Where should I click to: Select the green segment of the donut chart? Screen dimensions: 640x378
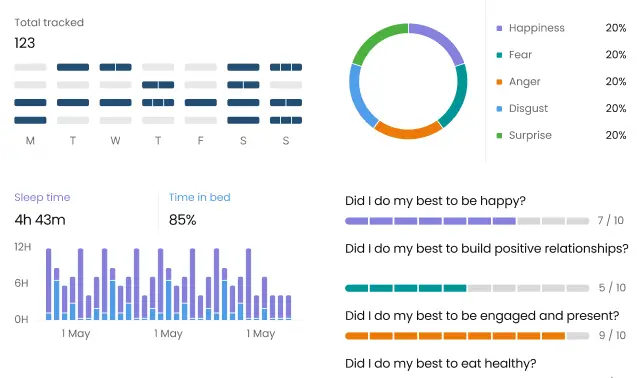tap(376, 40)
